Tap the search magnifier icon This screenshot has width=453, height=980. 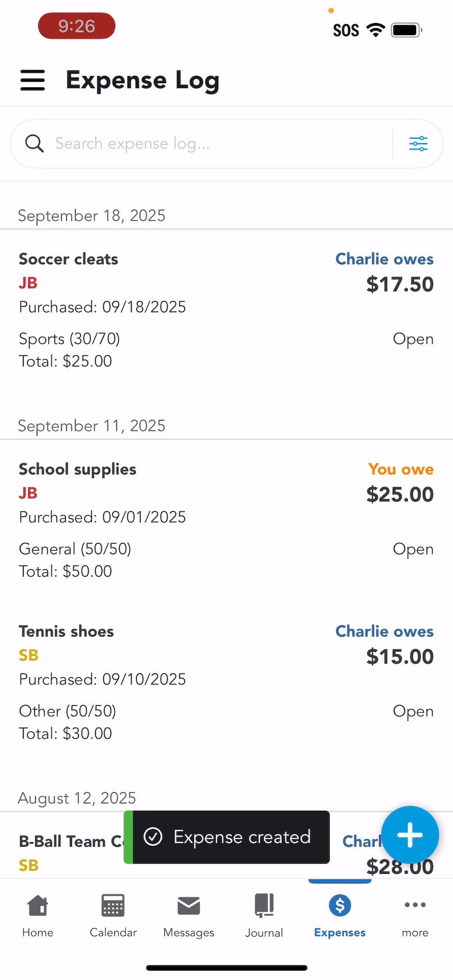coord(34,144)
